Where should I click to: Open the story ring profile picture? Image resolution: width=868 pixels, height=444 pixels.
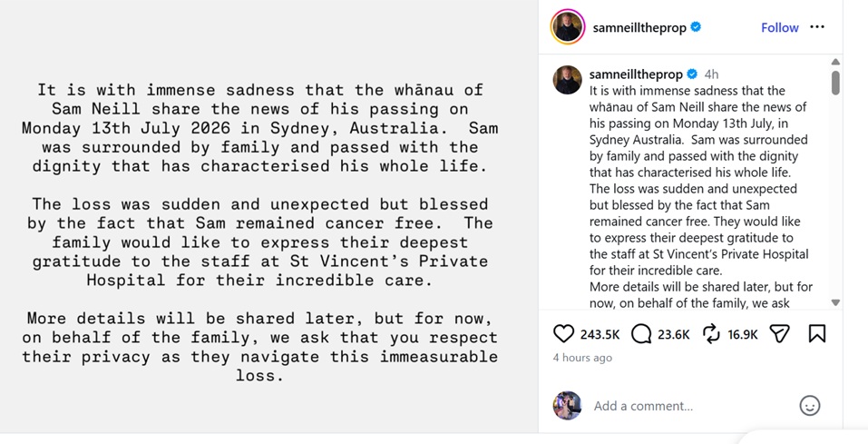(x=568, y=26)
